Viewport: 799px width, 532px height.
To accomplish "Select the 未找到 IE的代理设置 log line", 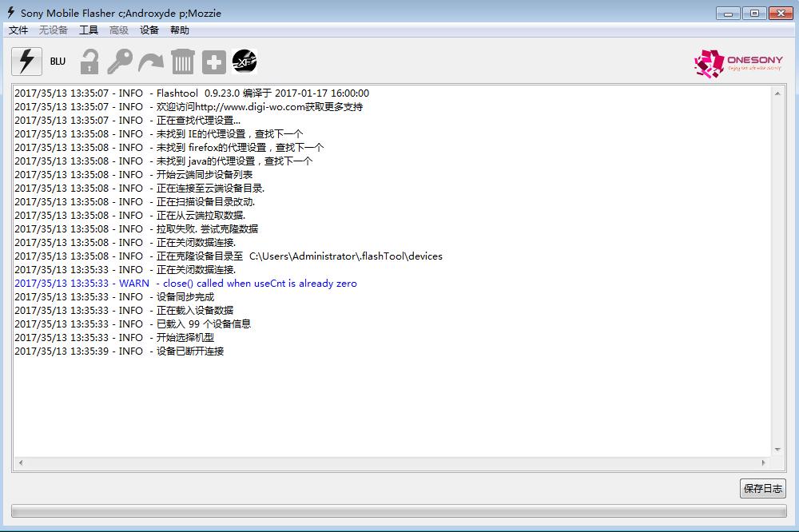I will click(x=158, y=134).
